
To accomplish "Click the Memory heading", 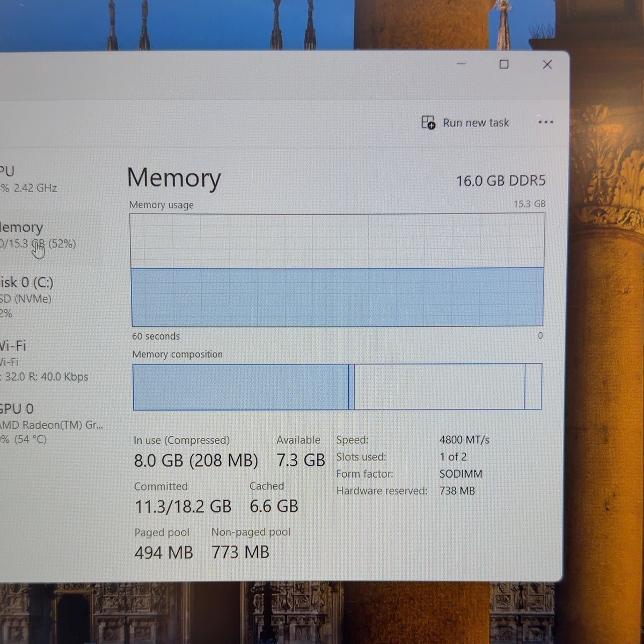I will pos(174,178).
